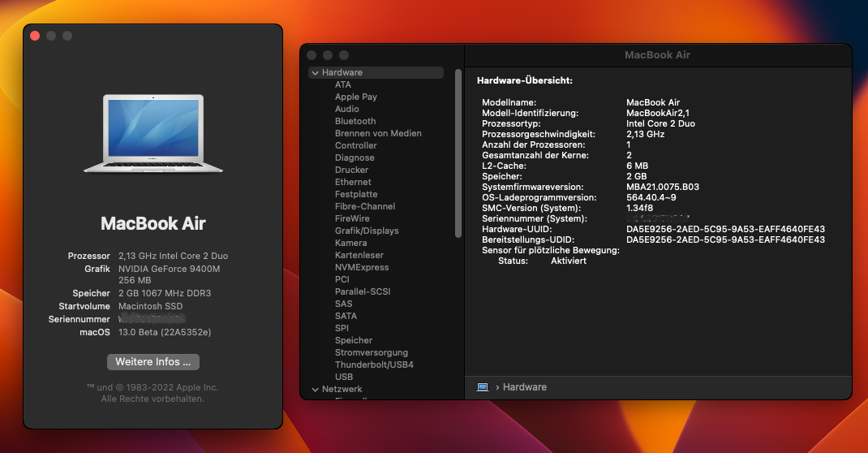Collapse the Hardware section in sidebar
The height and width of the screenshot is (453, 868).
click(315, 72)
